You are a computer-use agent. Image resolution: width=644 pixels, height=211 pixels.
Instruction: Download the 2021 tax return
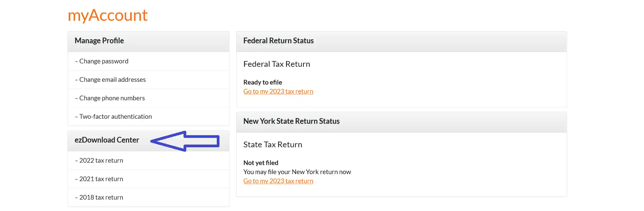pyautogui.click(x=101, y=179)
